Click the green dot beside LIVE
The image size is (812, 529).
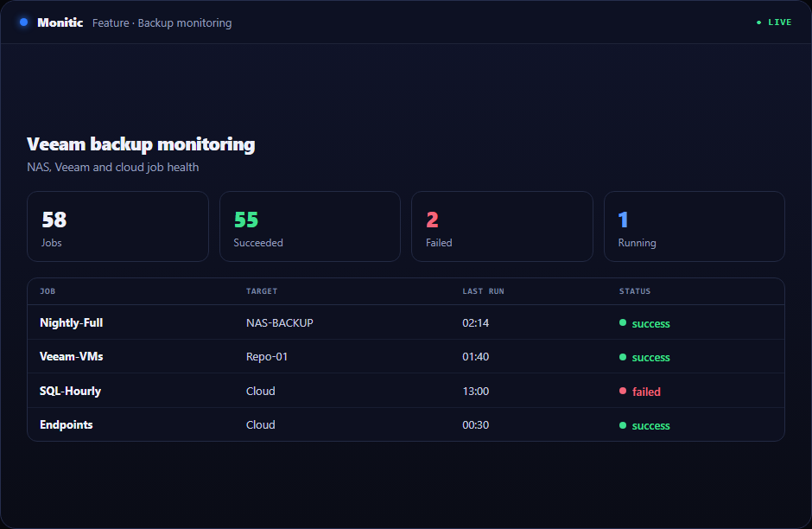[x=759, y=22]
